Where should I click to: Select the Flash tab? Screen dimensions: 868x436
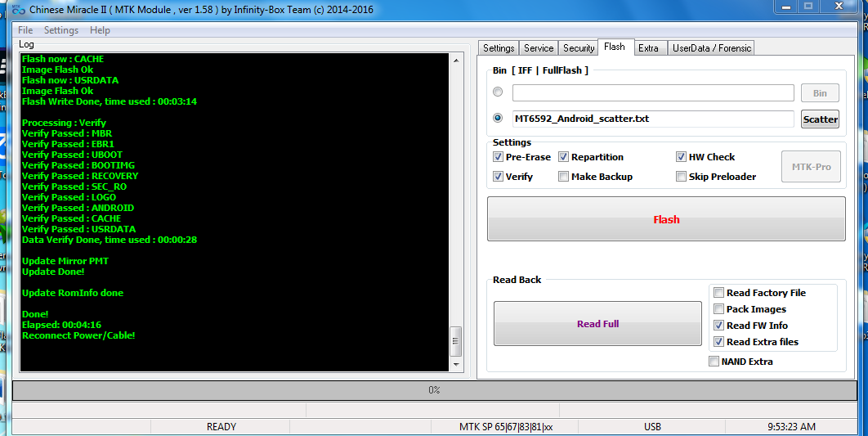[x=615, y=47]
